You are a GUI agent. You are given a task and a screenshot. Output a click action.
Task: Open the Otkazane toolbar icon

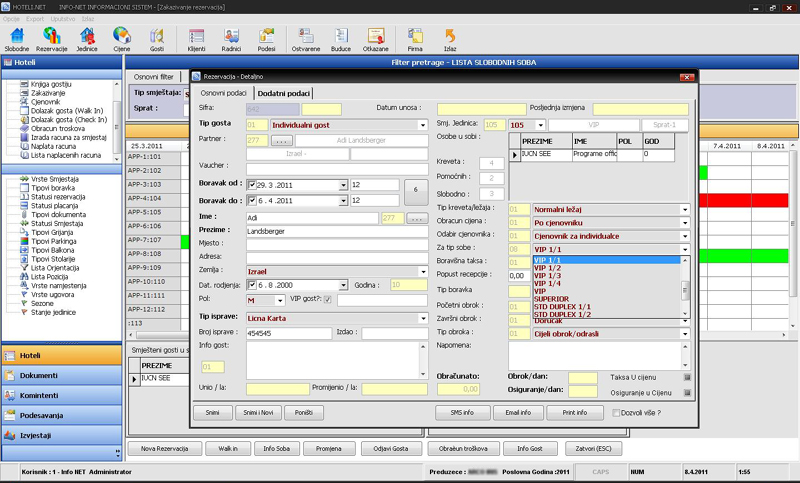(376, 39)
